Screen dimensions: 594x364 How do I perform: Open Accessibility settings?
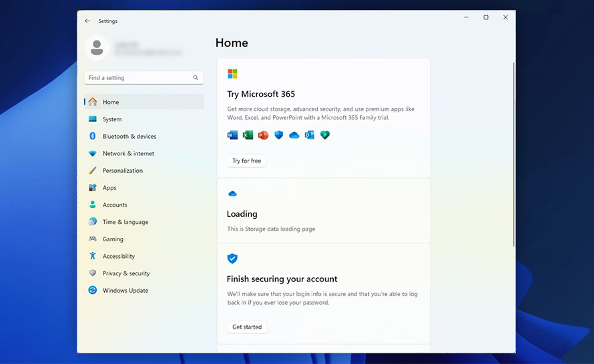point(144,256)
